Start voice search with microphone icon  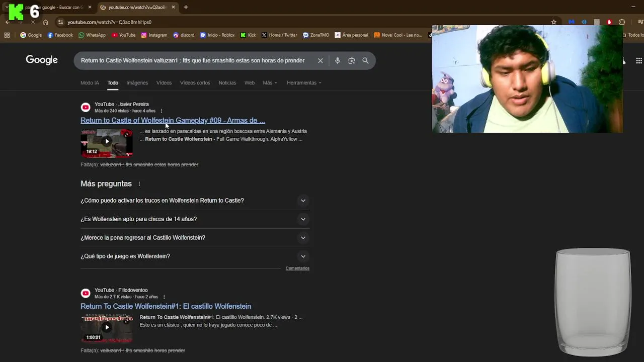coord(338,60)
